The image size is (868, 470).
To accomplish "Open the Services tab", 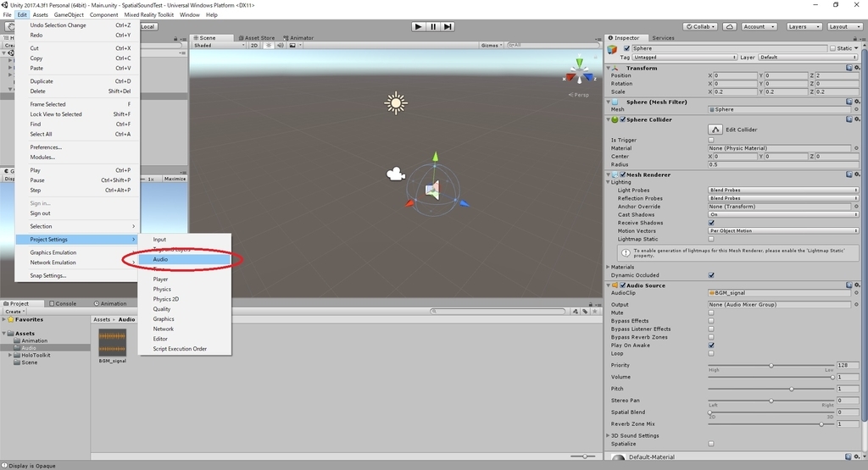I will coord(663,38).
